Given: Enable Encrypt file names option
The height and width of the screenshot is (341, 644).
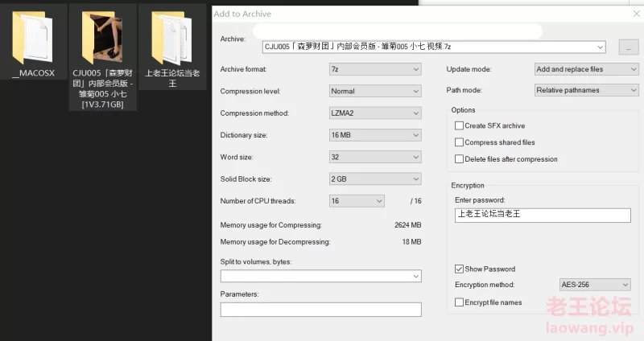Looking at the screenshot, I should 460,302.
